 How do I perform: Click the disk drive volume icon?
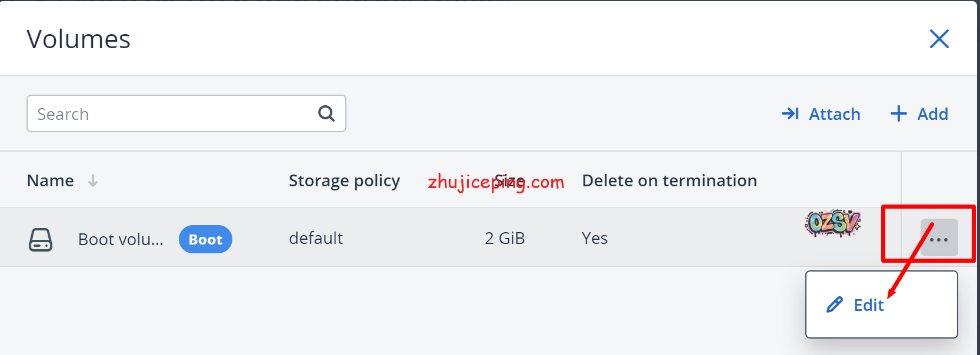tap(41, 240)
